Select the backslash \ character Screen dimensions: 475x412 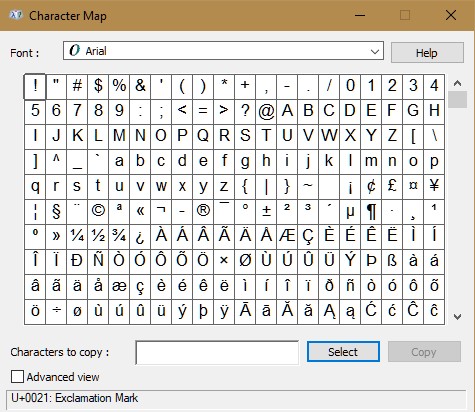[x=434, y=137]
